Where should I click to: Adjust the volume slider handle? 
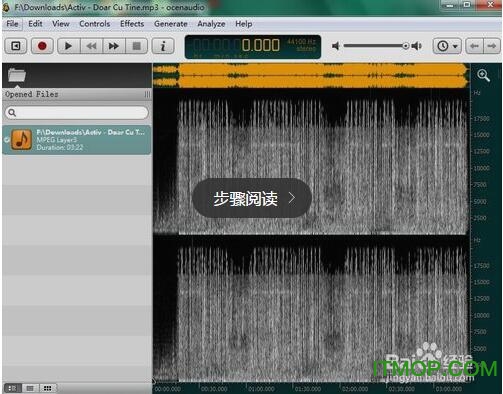(x=406, y=46)
